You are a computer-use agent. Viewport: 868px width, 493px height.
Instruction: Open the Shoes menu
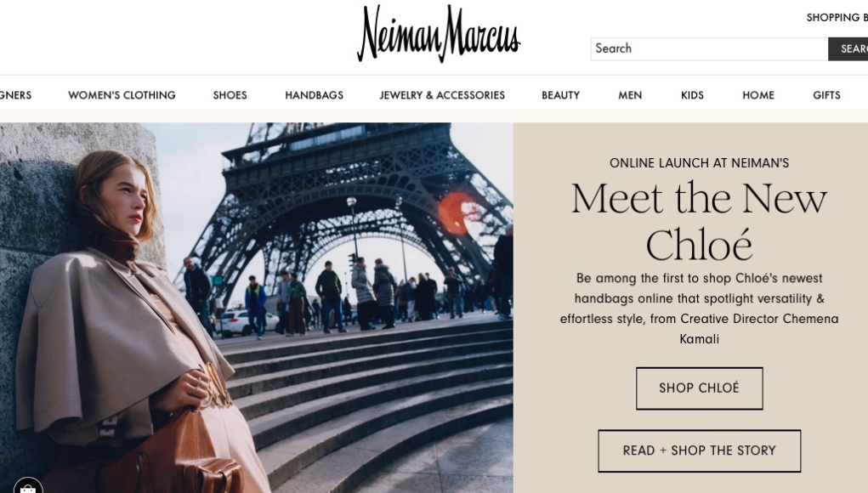(230, 95)
